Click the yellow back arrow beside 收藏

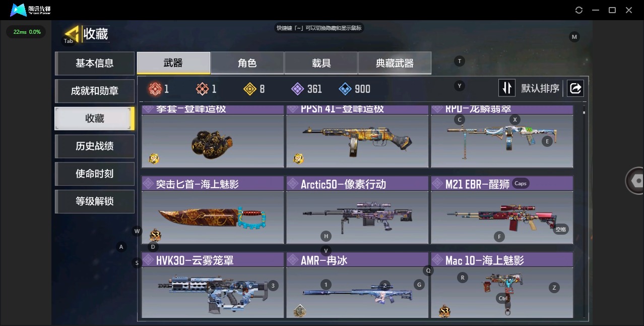(x=73, y=33)
